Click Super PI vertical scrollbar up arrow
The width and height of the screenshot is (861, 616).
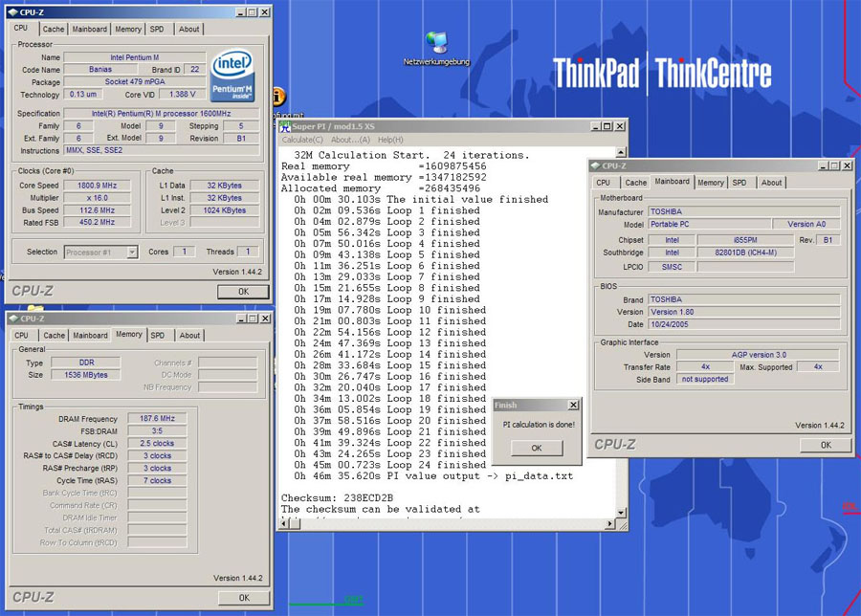click(621, 152)
